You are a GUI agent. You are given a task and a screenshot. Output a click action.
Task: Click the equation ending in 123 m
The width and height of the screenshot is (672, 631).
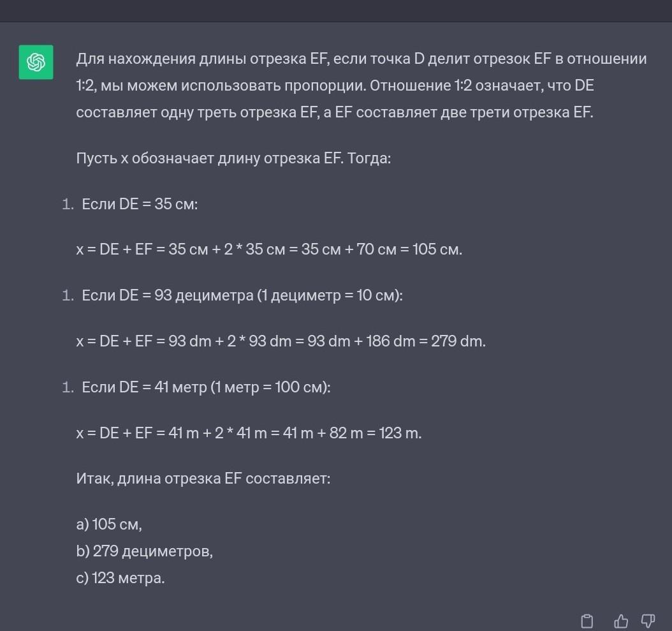point(249,433)
